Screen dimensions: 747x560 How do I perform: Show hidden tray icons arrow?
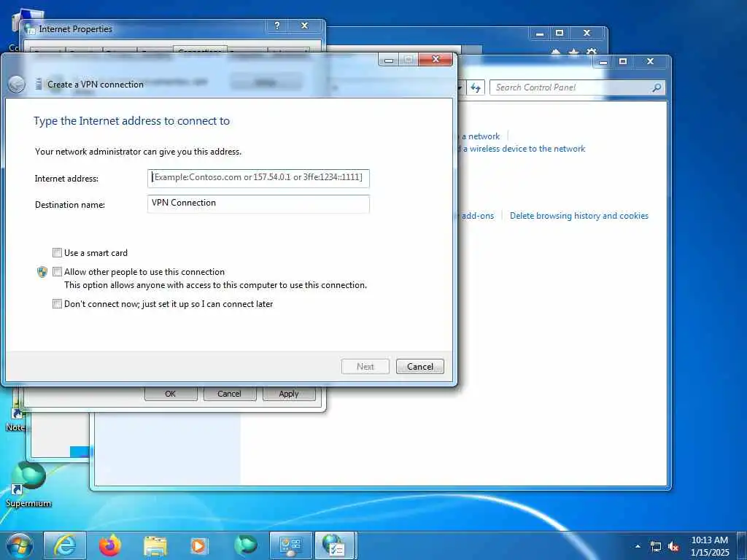[638, 546]
